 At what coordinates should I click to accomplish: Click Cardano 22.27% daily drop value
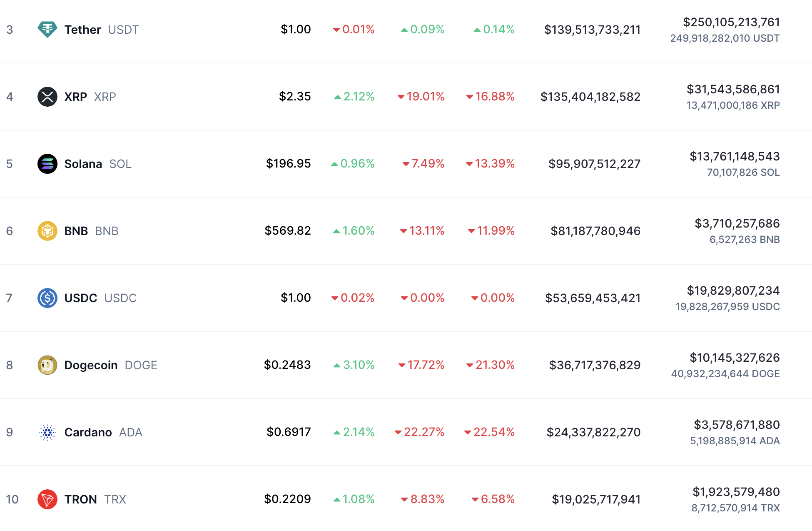[x=420, y=432]
